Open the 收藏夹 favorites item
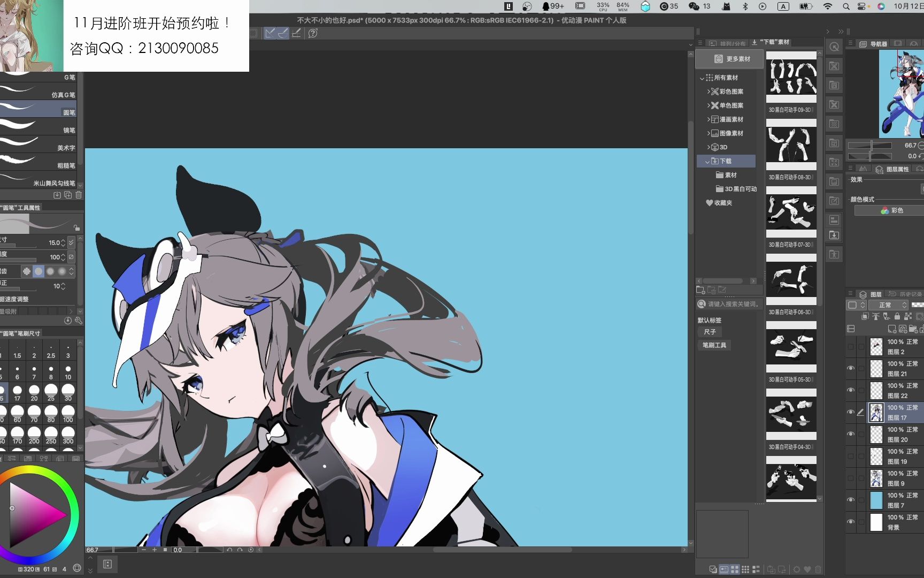924x578 pixels. [x=719, y=203]
